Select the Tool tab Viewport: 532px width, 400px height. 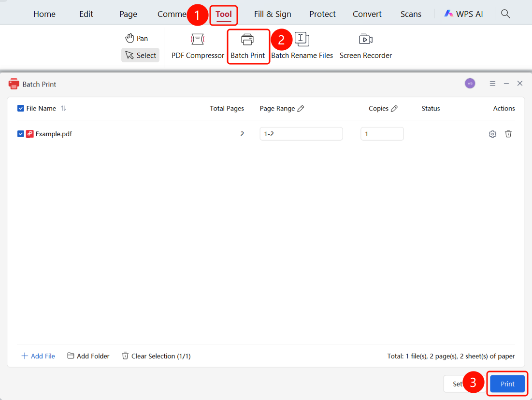[x=224, y=14]
